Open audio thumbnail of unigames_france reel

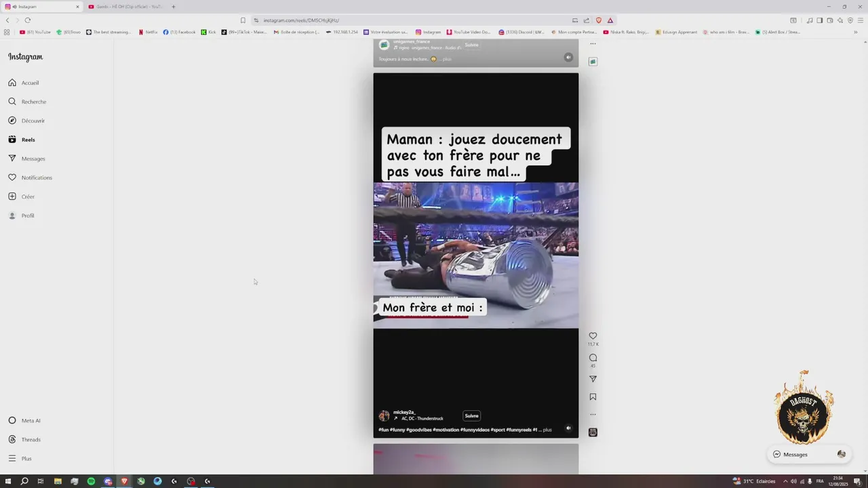pos(593,62)
